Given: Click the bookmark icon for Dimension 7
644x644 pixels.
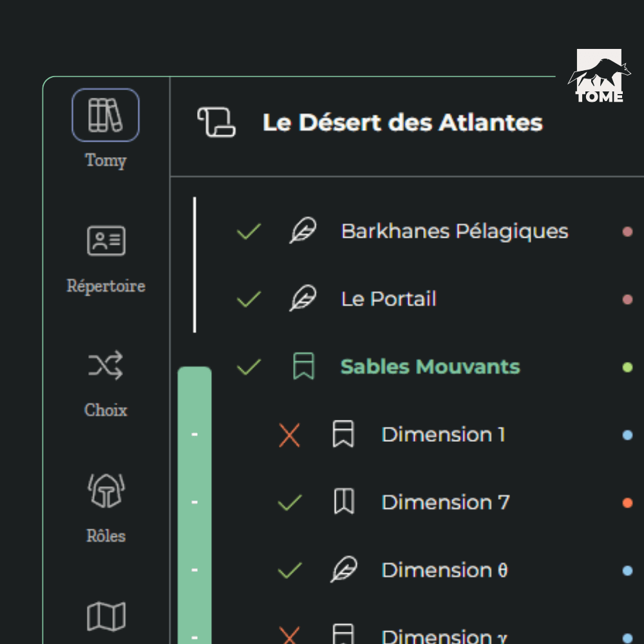Looking at the screenshot, I should [x=343, y=502].
